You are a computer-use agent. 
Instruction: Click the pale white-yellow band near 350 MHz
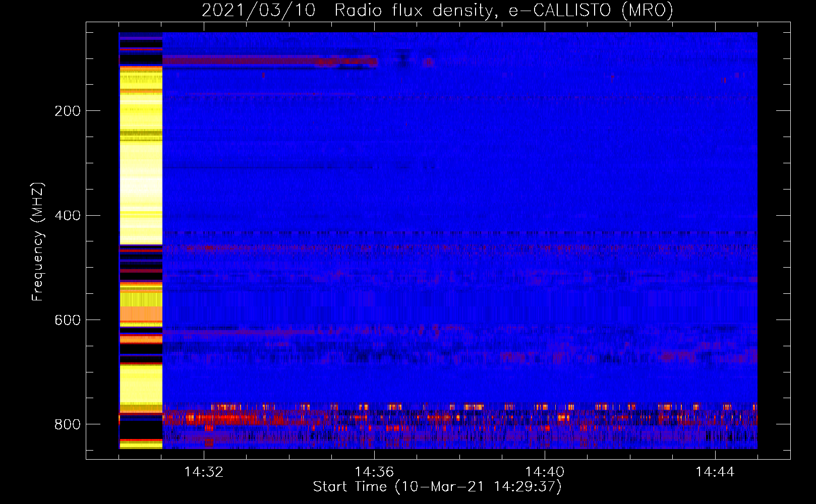tap(141, 189)
